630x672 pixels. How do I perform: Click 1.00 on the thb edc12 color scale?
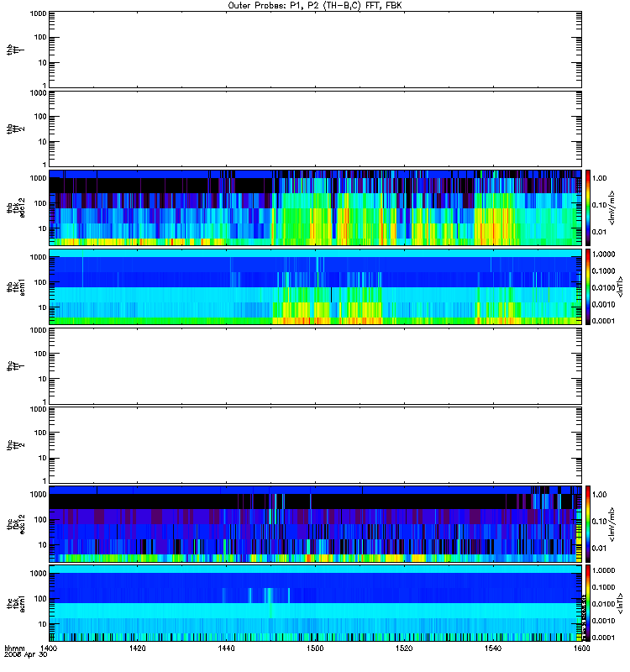[x=599, y=178]
